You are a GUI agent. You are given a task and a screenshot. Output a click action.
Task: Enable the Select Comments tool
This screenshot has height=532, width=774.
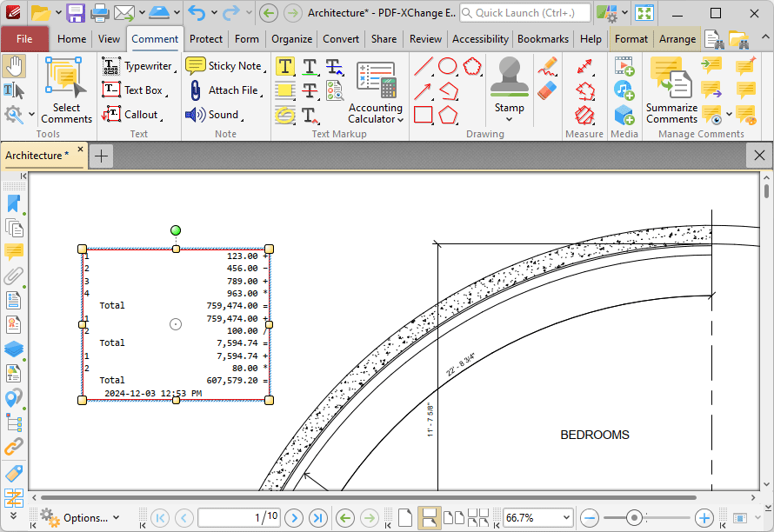pos(66,90)
